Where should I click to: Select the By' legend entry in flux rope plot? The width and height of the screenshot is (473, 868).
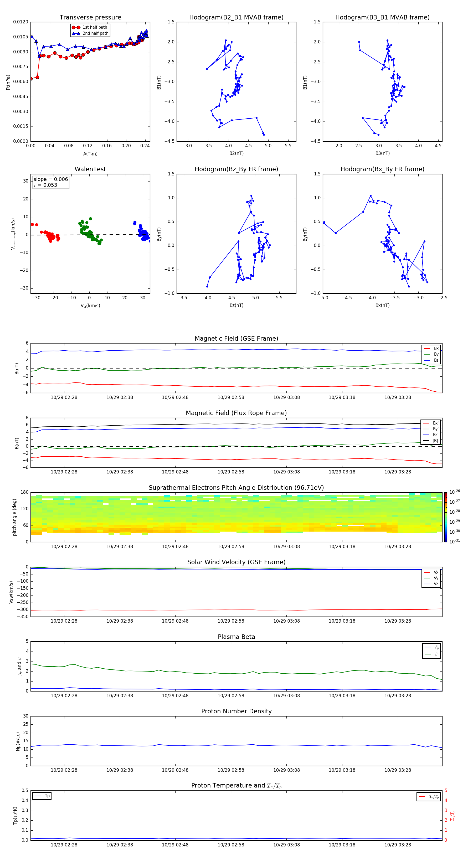(431, 429)
